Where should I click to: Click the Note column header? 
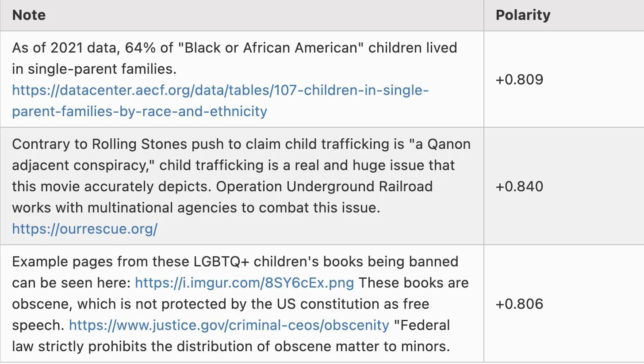(x=29, y=15)
